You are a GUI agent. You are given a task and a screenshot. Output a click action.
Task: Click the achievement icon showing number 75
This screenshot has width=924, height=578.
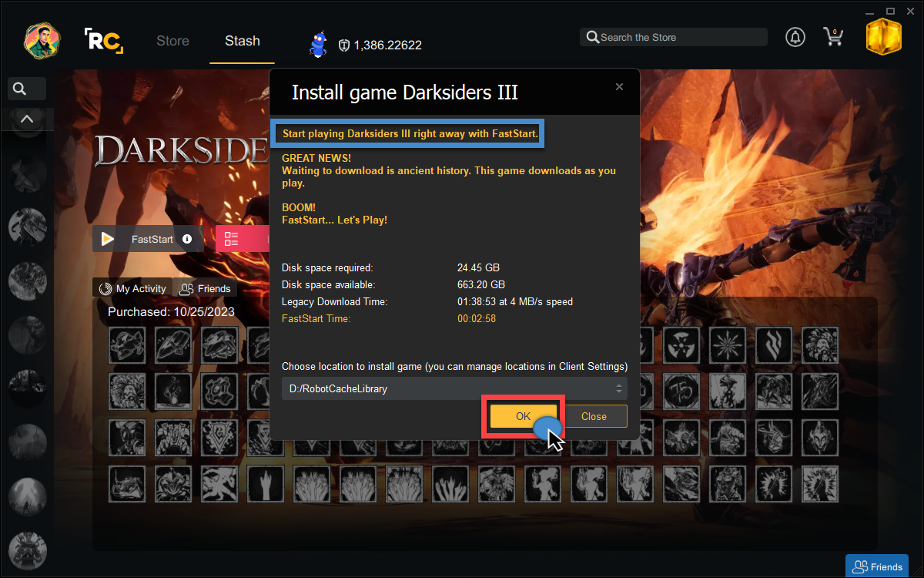pyautogui.click(x=681, y=391)
